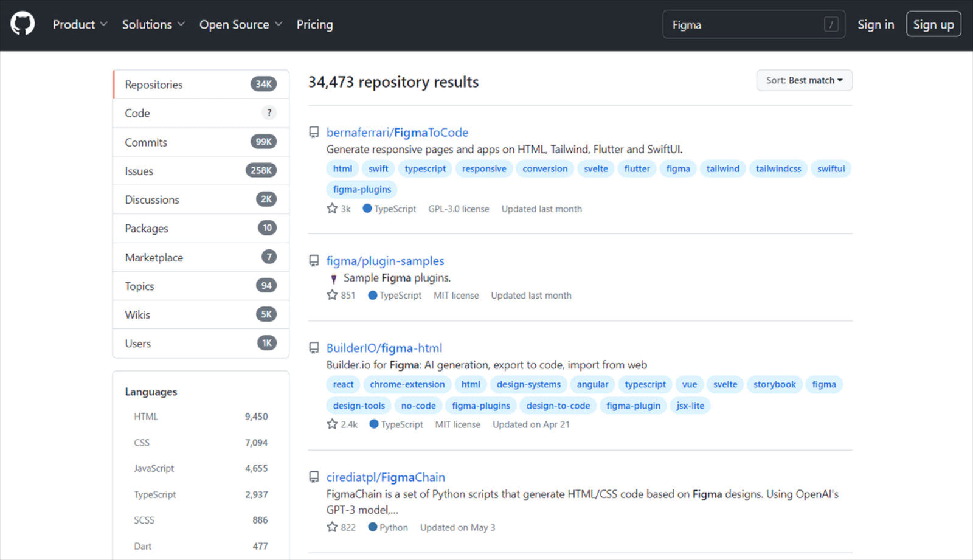
Task: Select Marketplace search results
Action: tap(201, 257)
